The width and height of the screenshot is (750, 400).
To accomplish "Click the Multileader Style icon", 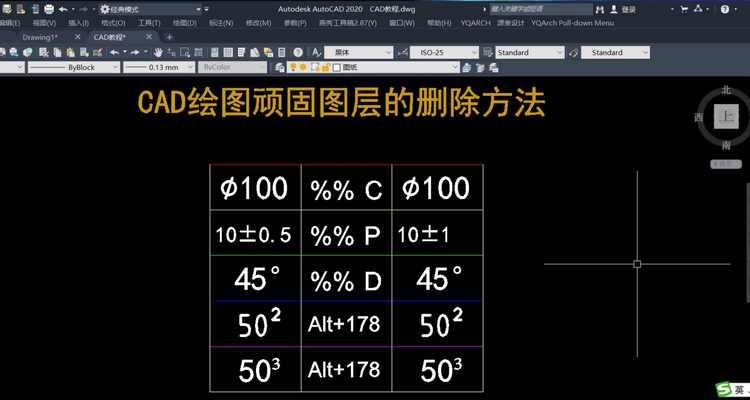I will coord(574,53).
